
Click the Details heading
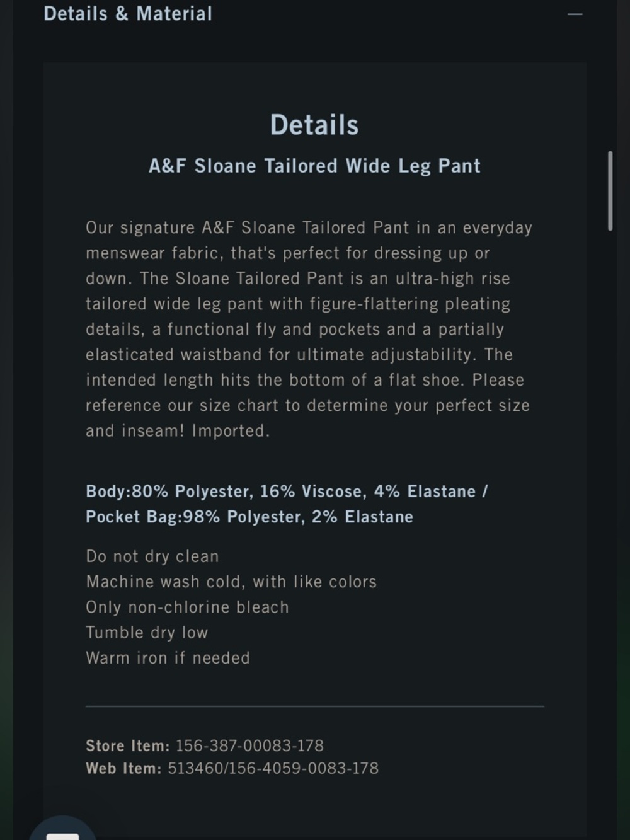coord(314,125)
